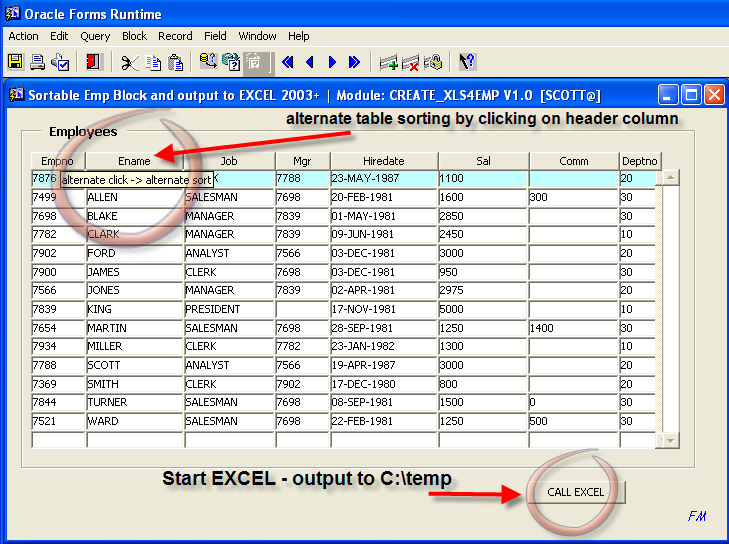Go to next record arrow icon
729x544 pixels.
[332, 62]
